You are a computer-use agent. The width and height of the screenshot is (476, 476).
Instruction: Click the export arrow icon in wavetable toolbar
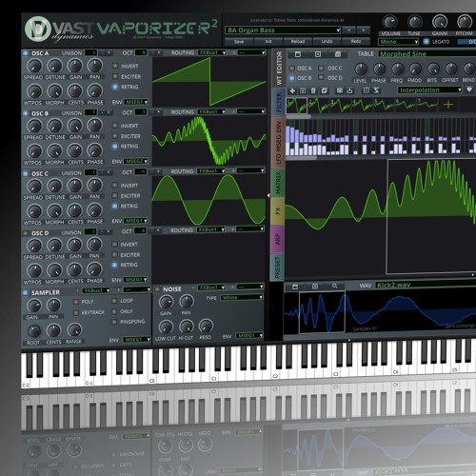349,90
